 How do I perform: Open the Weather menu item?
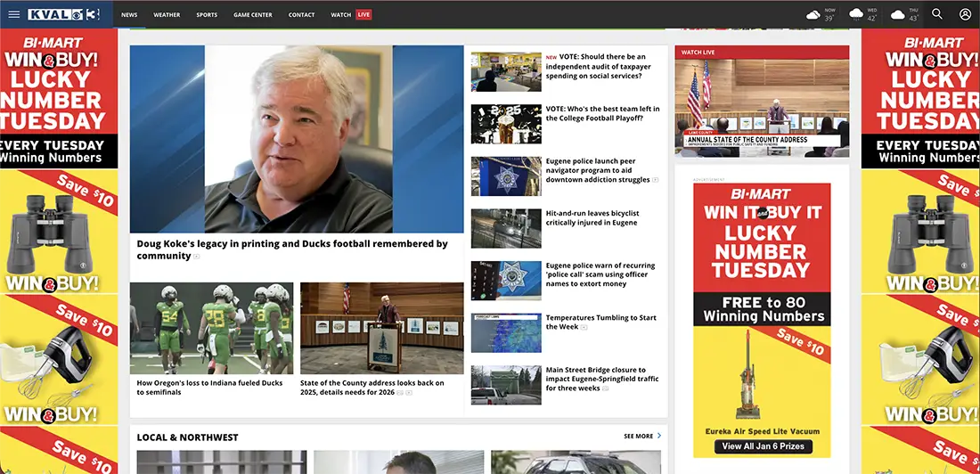[x=167, y=14]
